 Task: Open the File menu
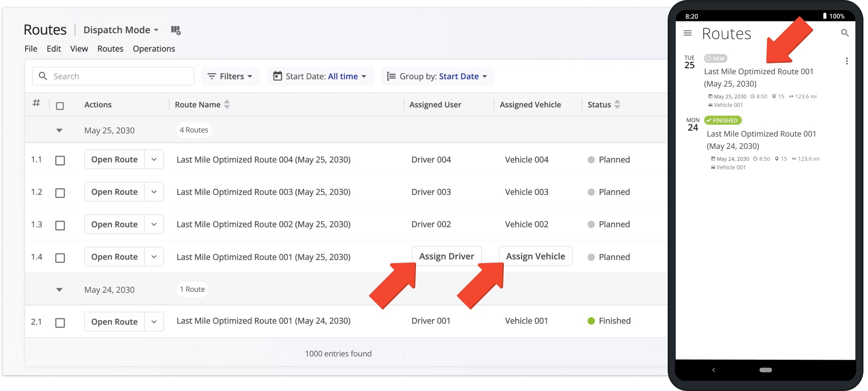pos(31,49)
